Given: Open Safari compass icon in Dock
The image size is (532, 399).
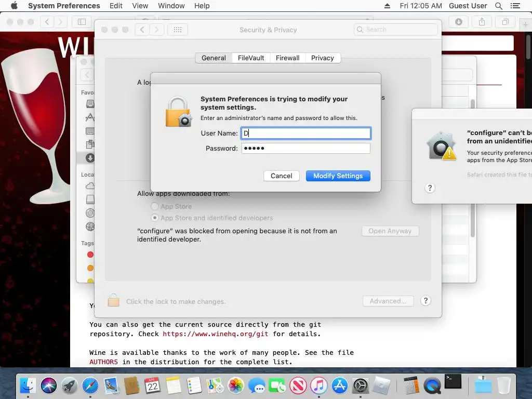Looking at the screenshot, I should coord(90,386).
